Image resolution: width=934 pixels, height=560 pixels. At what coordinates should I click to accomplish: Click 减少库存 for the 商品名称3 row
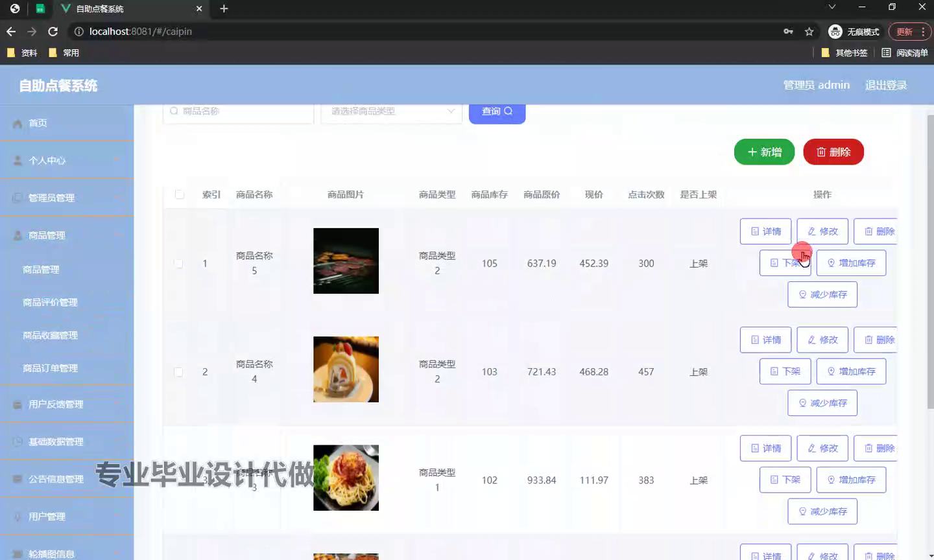pyautogui.click(x=822, y=511)
